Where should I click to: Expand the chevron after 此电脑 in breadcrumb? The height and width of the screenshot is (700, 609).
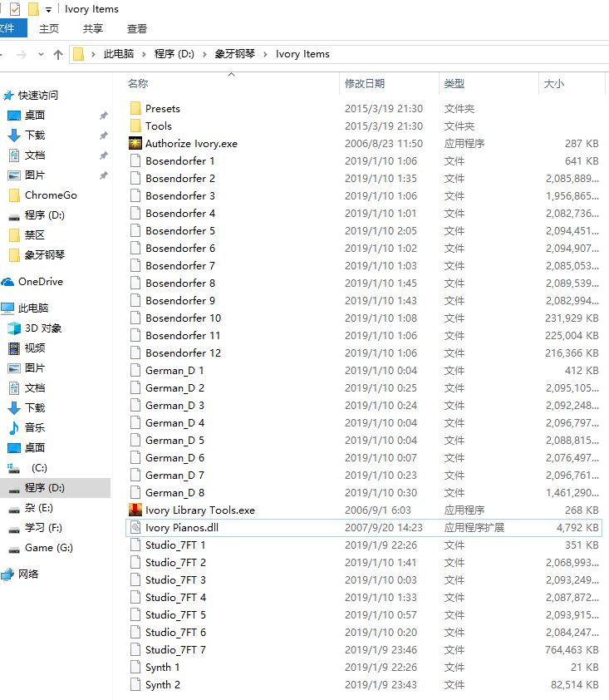click(x=144, y=55)
